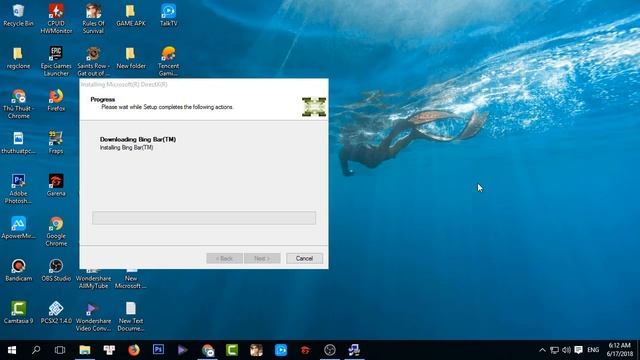The height and width of the screenshot is (360, 640).
Task: Open File Explorer from the taskbar
Action: point(84,350)
